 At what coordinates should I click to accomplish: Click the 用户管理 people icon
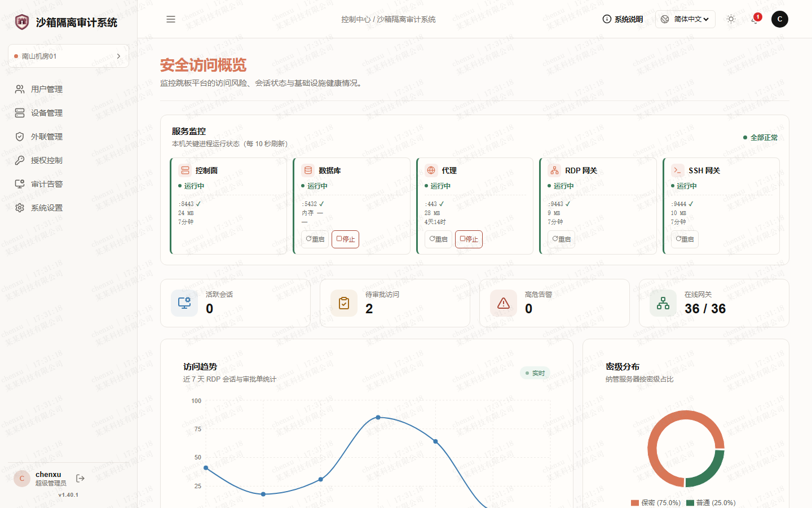click(20, 89)
